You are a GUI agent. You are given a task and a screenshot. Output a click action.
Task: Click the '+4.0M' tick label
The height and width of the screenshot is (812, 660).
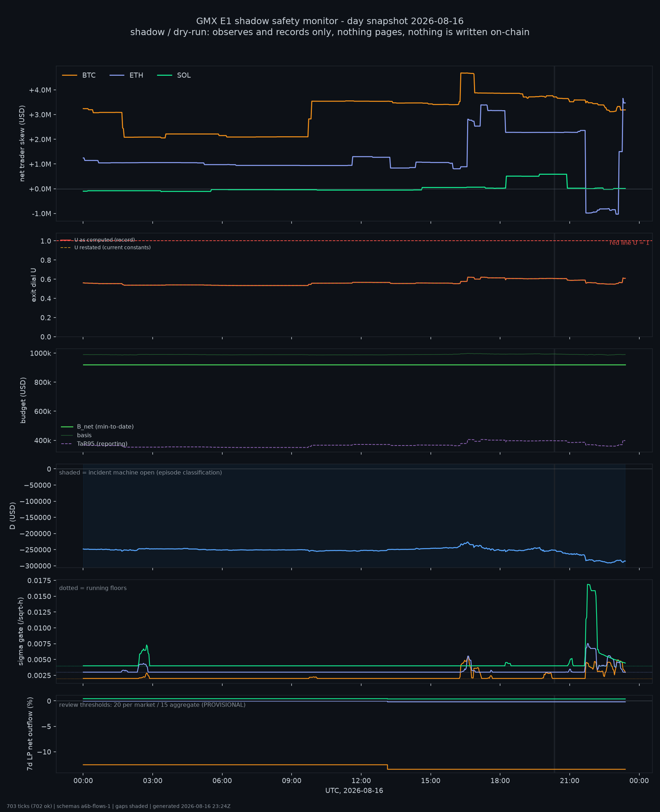point(40,90)
